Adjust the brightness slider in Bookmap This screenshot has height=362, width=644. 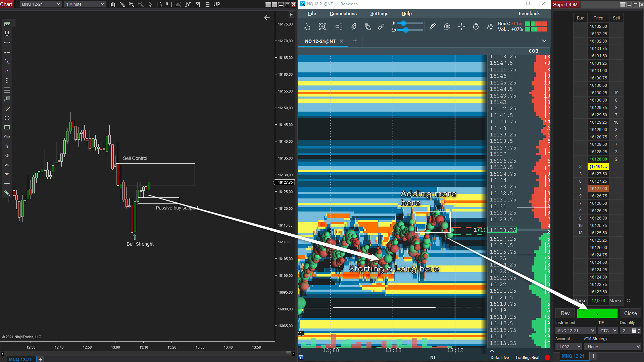410,23
